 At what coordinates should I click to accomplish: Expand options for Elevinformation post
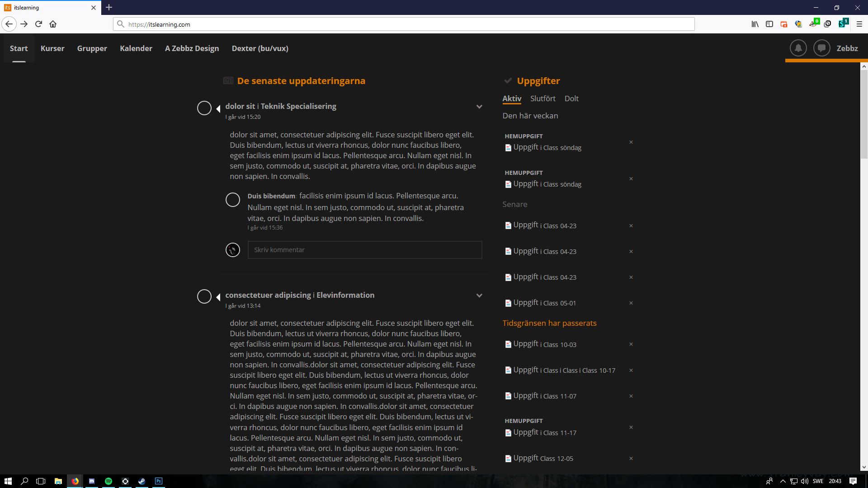pyautogui.click(x=479, y=296)
